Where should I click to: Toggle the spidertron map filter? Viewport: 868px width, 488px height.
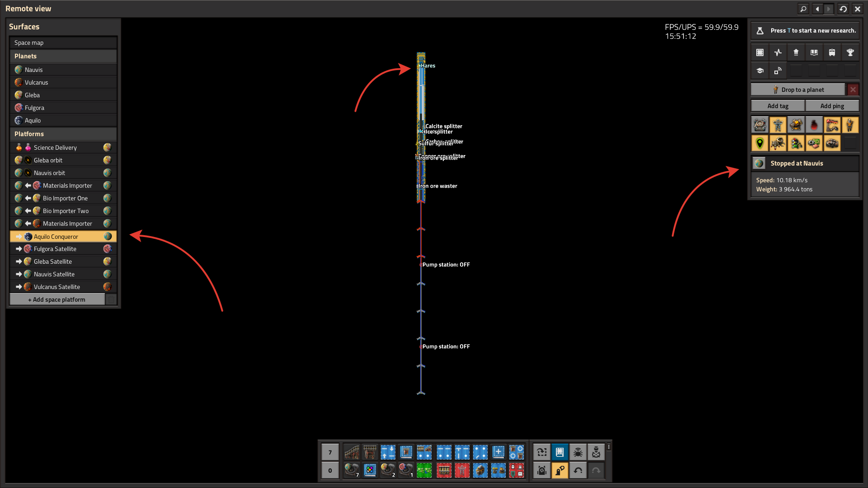coord(778,143)
